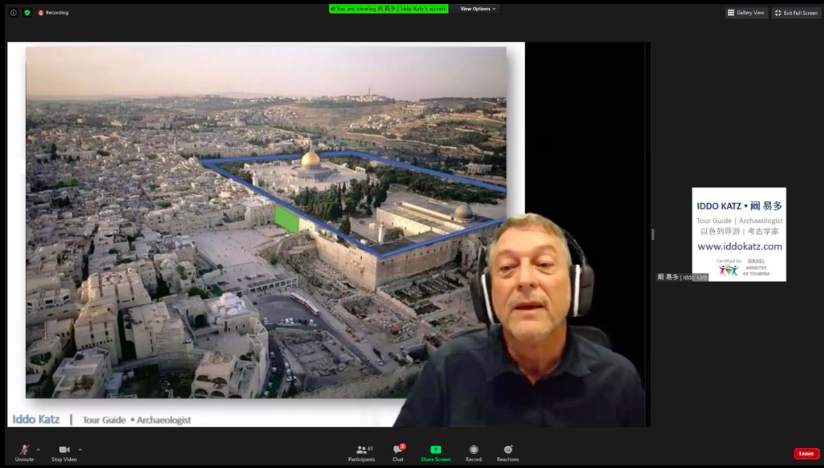
Task: Click Exit Full Screen
Action: (796, 13)
